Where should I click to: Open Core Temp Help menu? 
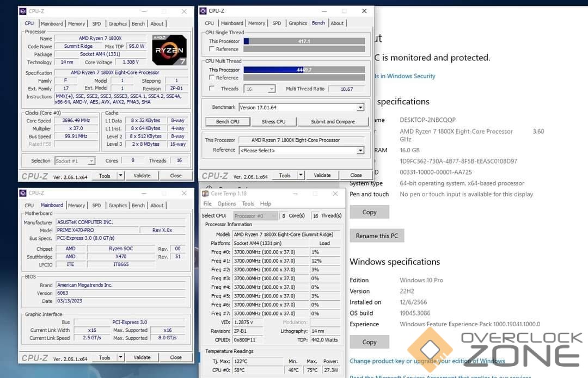266,203
